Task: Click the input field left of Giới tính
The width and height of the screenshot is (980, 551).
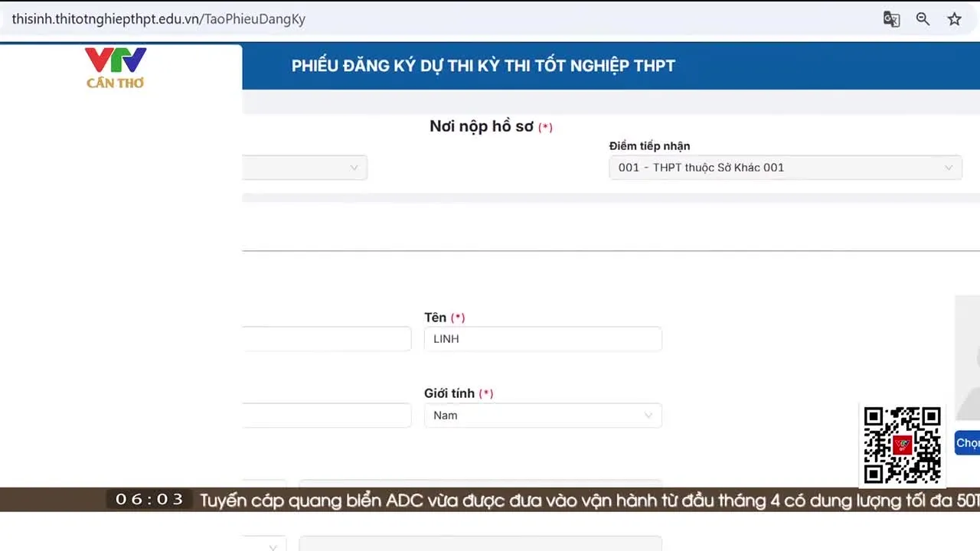Action: point(327,416)
